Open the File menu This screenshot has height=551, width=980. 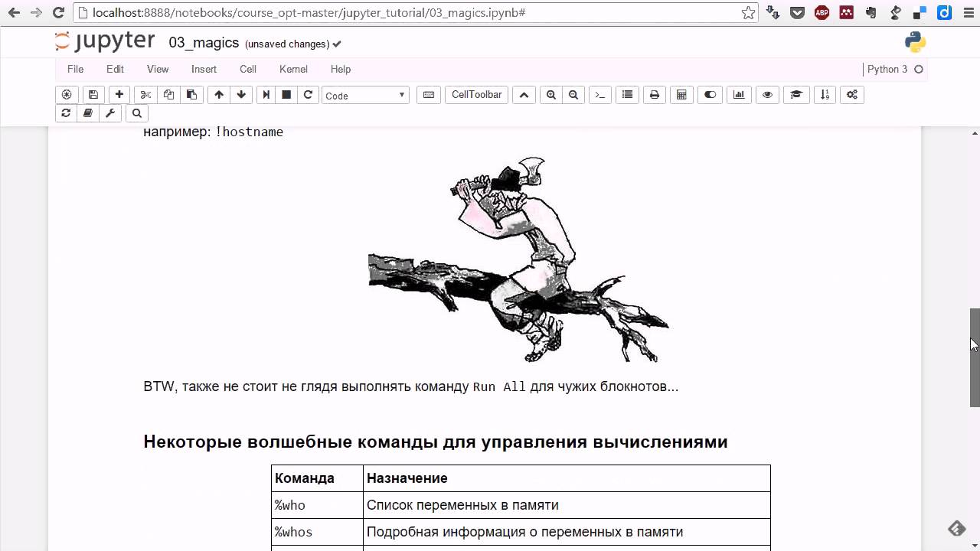click(75, 69)
